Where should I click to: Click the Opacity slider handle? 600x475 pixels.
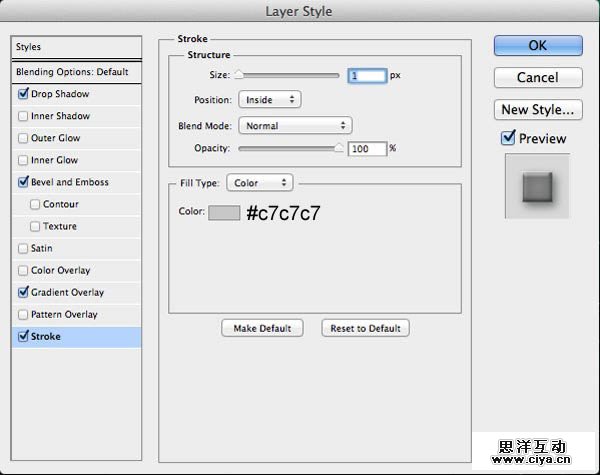pos(338,147)
